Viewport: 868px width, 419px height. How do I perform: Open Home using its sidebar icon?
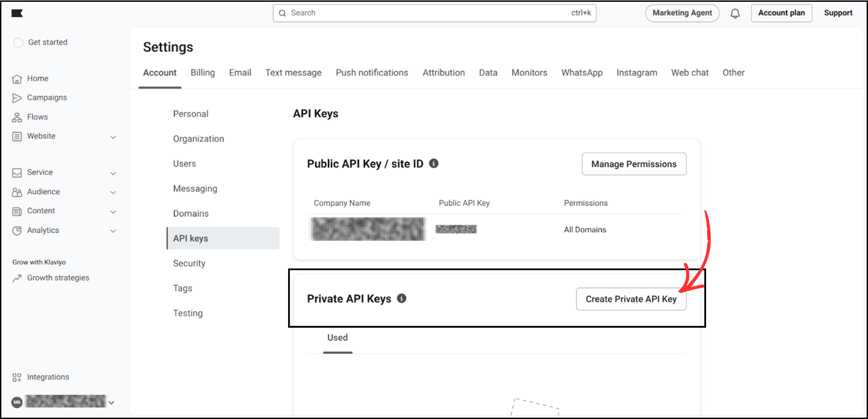17,78
